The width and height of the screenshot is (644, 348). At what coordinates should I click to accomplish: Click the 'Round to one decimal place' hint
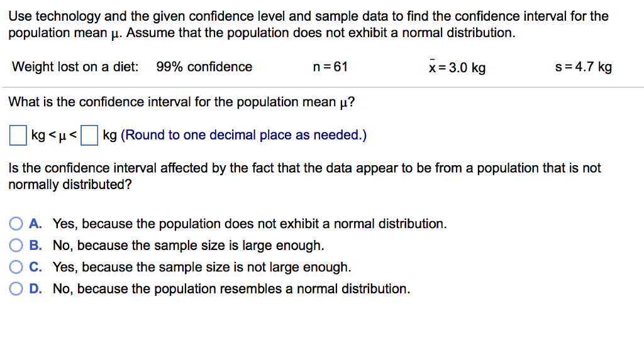point(243,135)
